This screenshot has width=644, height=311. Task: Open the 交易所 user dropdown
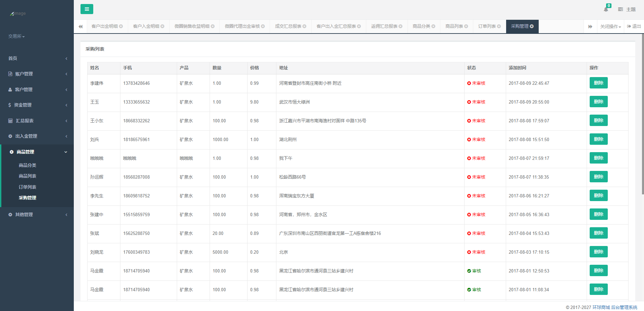[x=16, y=36]
